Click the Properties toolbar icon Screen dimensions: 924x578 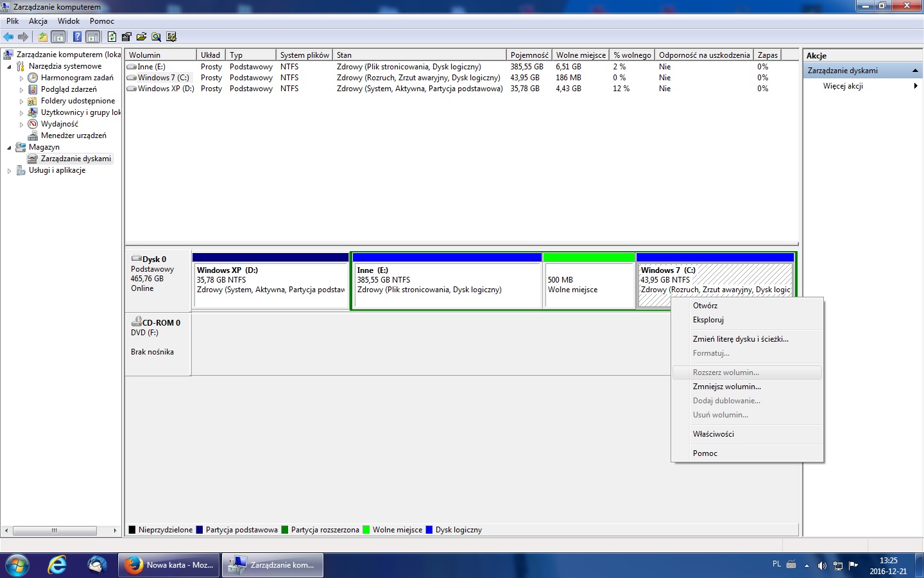coord(126,37)
